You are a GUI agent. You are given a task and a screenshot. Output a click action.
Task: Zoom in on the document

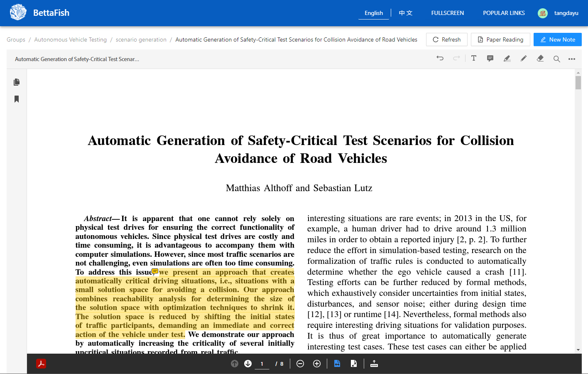(x=317, y=364)
